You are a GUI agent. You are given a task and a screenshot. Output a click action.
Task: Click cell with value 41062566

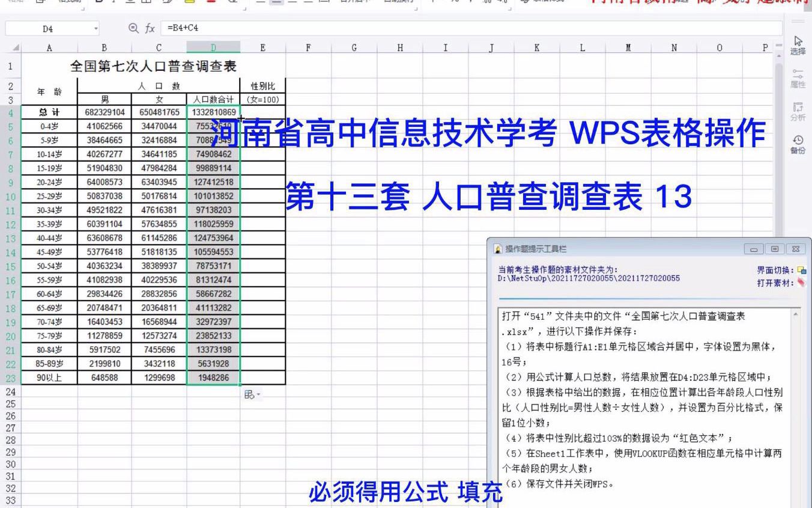click(105, 126)
